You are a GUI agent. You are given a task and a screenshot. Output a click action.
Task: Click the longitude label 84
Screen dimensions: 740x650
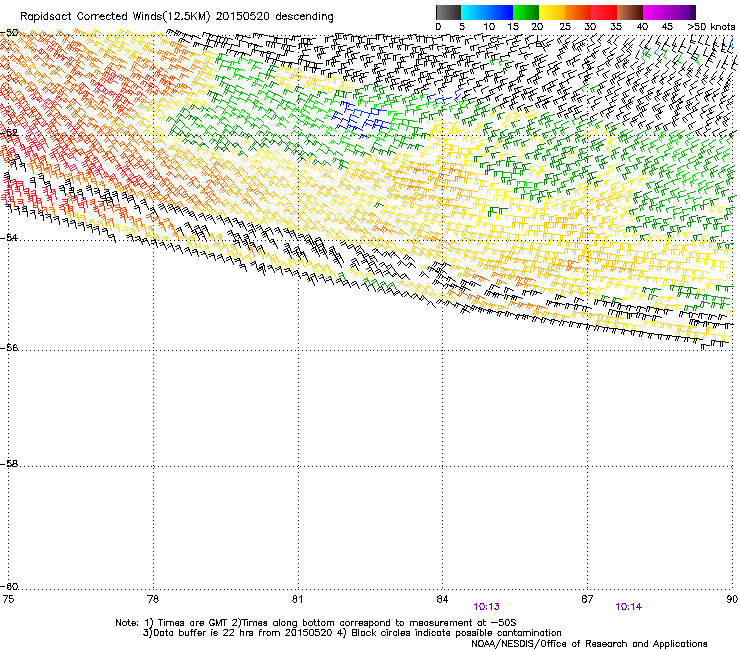(442, 599)
